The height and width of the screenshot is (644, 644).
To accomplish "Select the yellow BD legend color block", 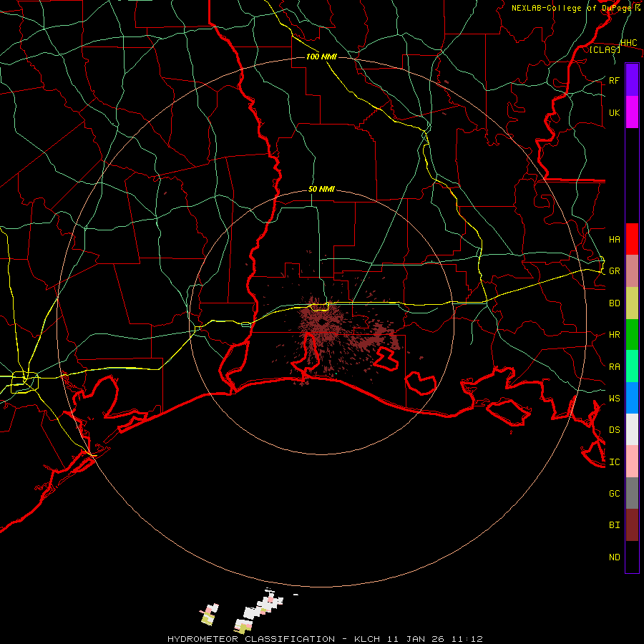I will tap(632, 303).
